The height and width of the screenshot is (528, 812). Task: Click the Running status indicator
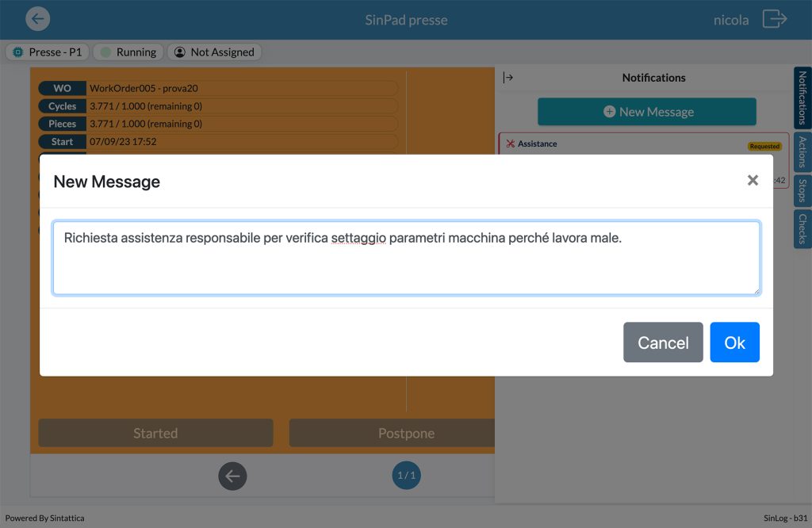click(128, 52)
